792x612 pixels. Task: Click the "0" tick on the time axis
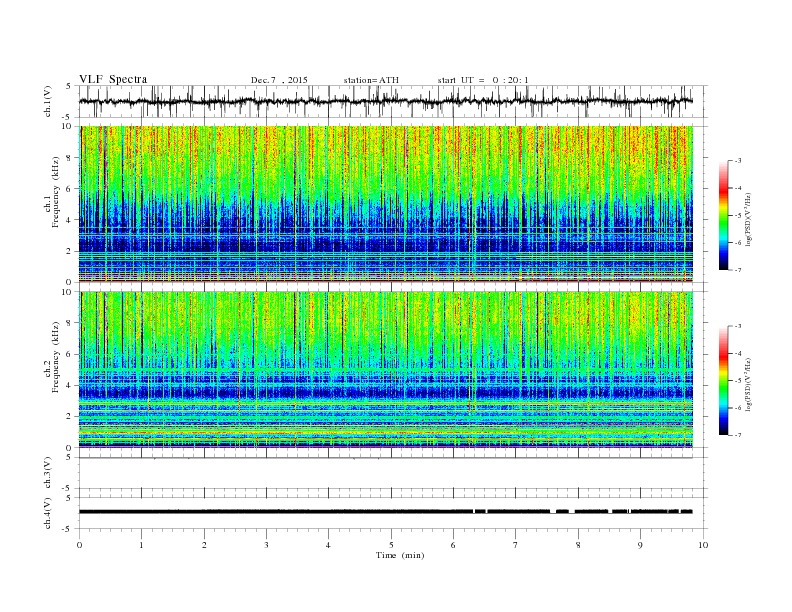tap(79, 545)
